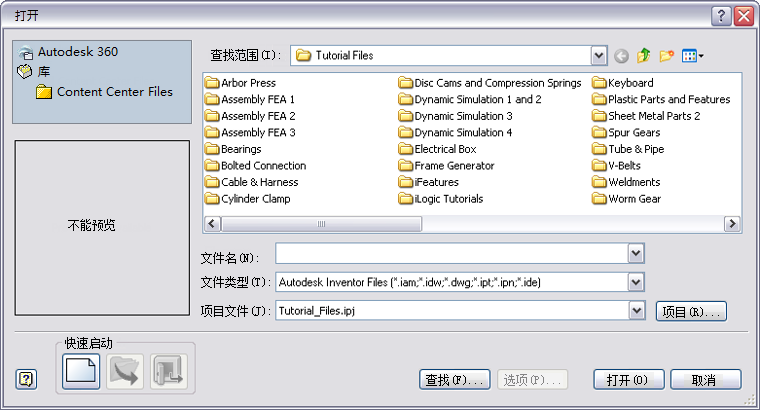Screen dimensions: 760x410
Task: Click the open folder quick launch icon
Action: point(126,371)
